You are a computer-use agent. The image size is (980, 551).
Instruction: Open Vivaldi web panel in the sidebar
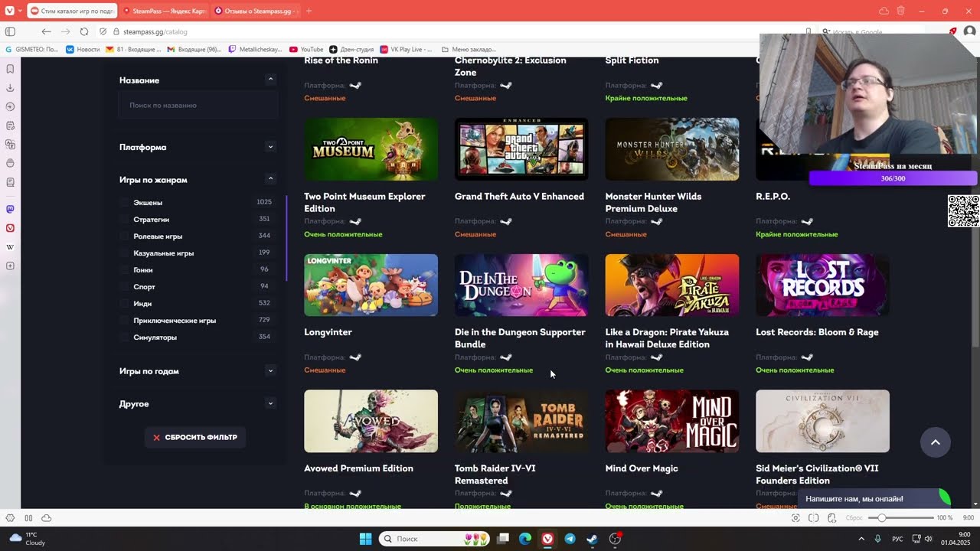10,228
